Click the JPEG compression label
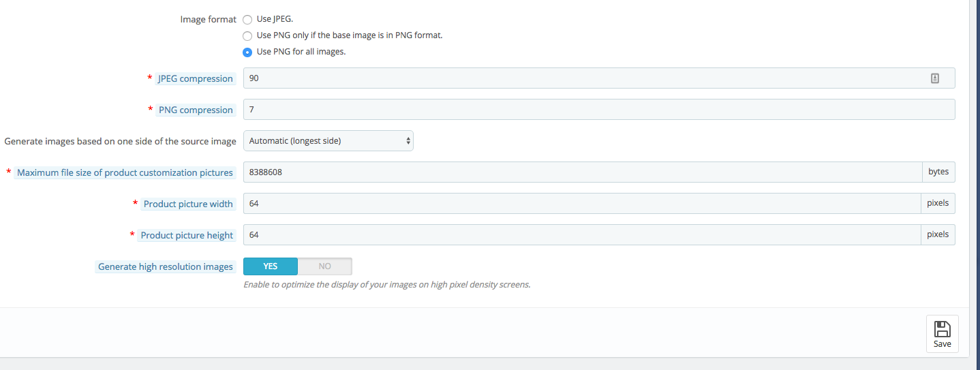Image resolution: width=980 pixels, height=370 pixels. 196,79
